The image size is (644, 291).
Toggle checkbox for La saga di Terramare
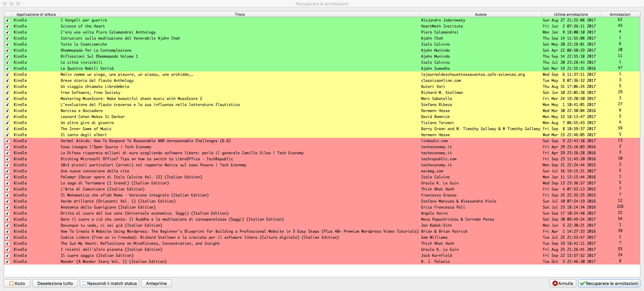(7, 183)
